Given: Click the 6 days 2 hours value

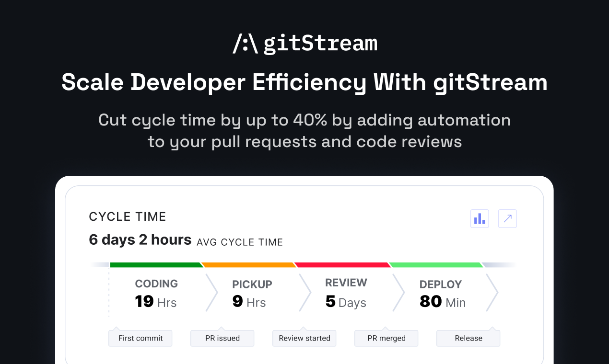Looking at the screenshot, I should pos(141,239).
